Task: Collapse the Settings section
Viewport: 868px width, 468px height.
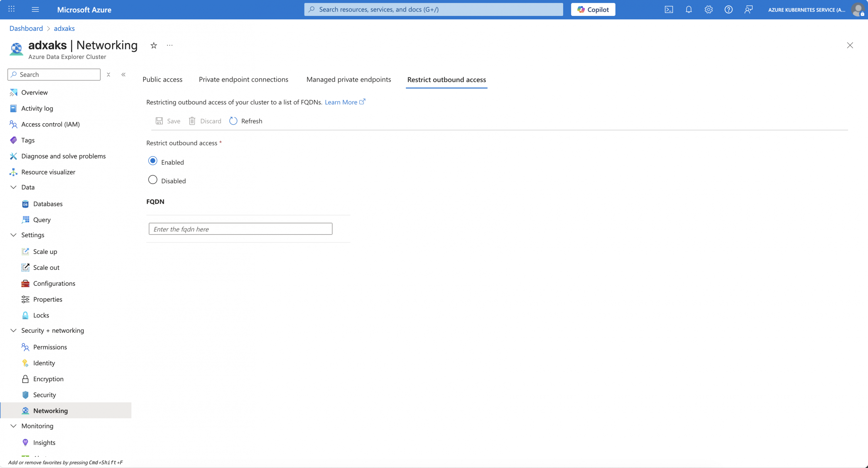Action: click(14, 235)
